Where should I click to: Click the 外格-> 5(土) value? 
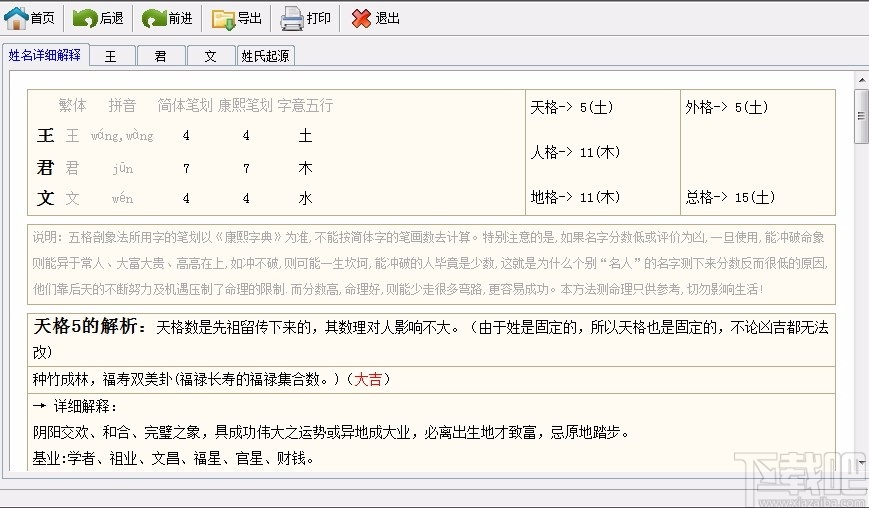[727, 107]
